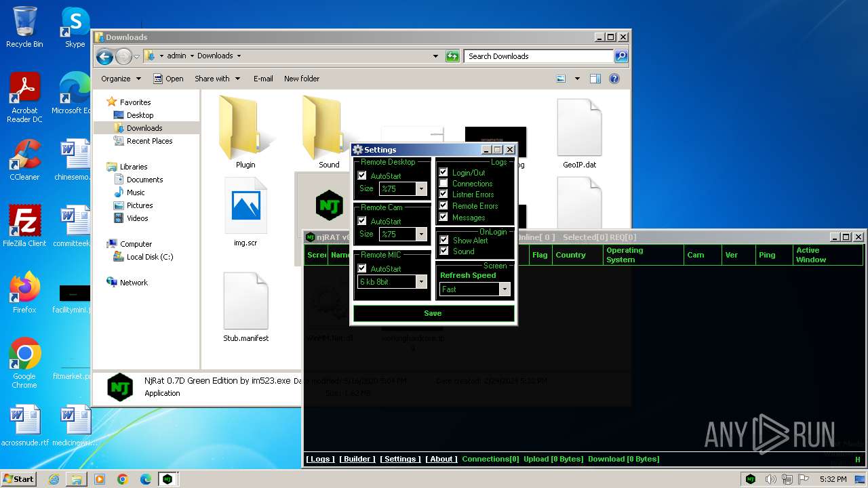The width and height of the screenshot is (868, 488).
Task: Open the Share with dropdown
Action: coord(217,79)
